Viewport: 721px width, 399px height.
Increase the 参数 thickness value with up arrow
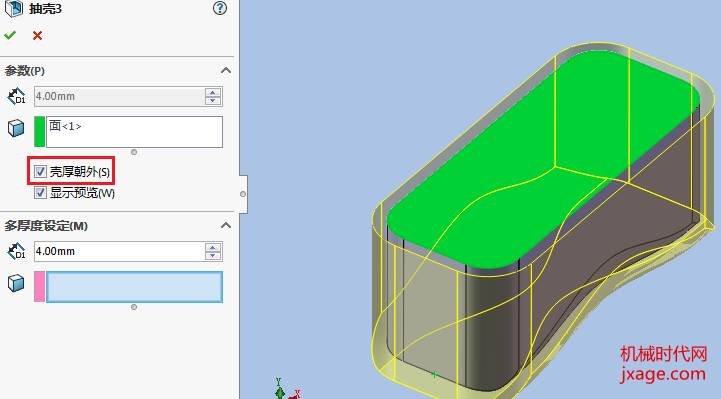pyautogui.click(x=212, y=92)
